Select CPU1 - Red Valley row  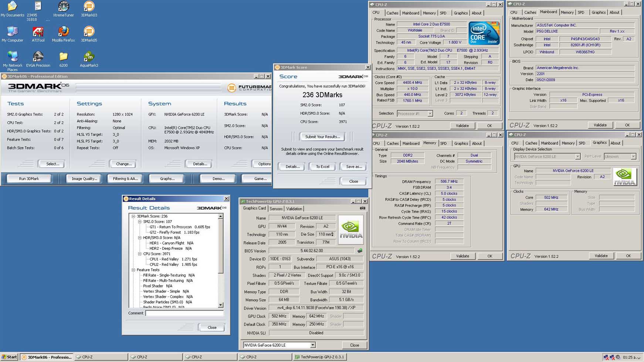pos(173,259)
